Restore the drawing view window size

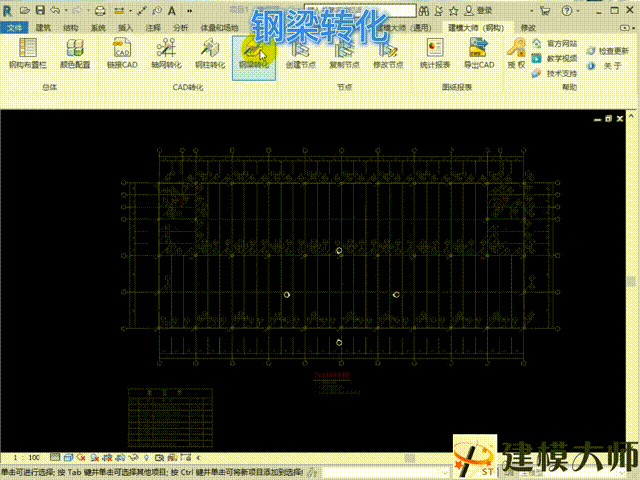point(609,119)
